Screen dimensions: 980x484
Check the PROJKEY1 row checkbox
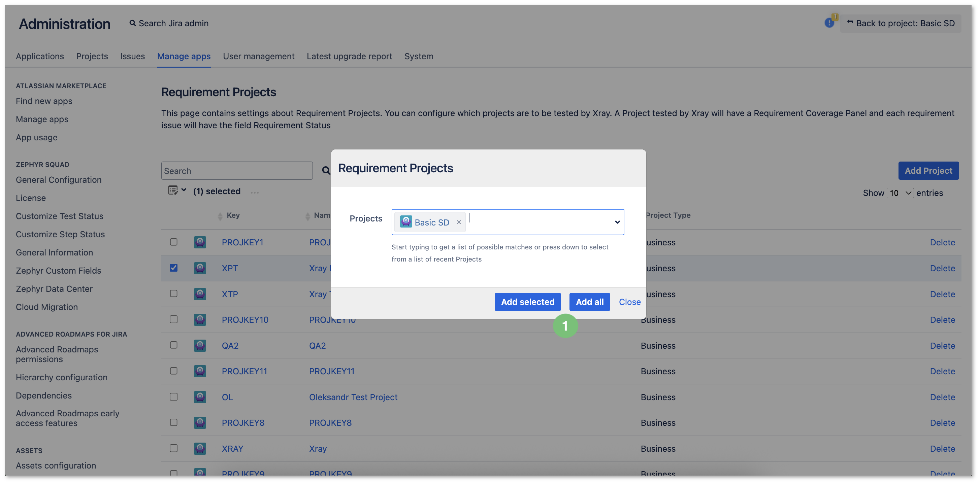173,242
